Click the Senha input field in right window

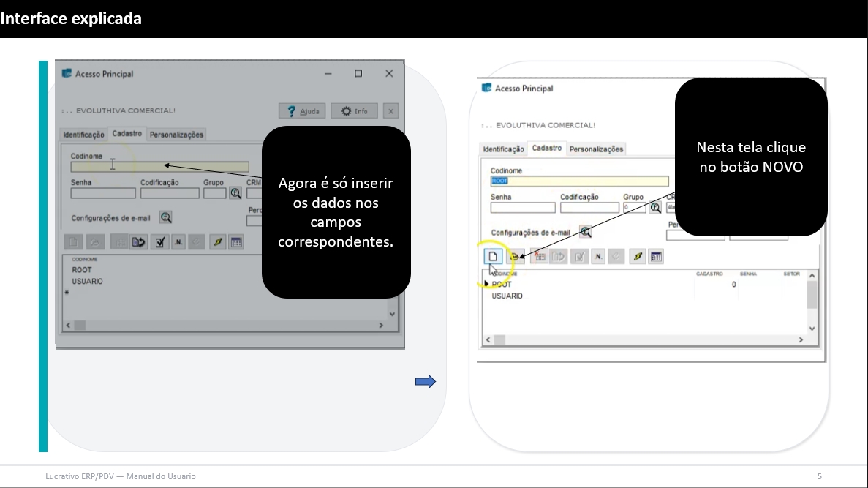tap(523, 208)
